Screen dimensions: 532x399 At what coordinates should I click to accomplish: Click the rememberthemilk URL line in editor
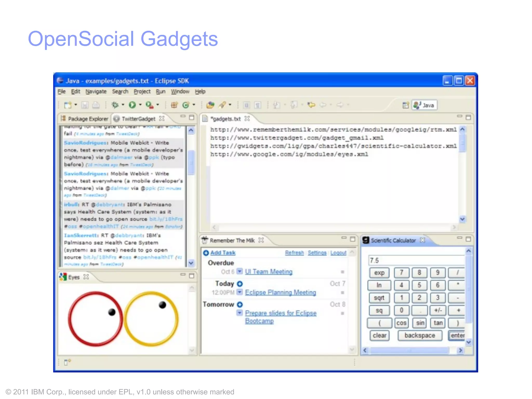coord(333,129)
